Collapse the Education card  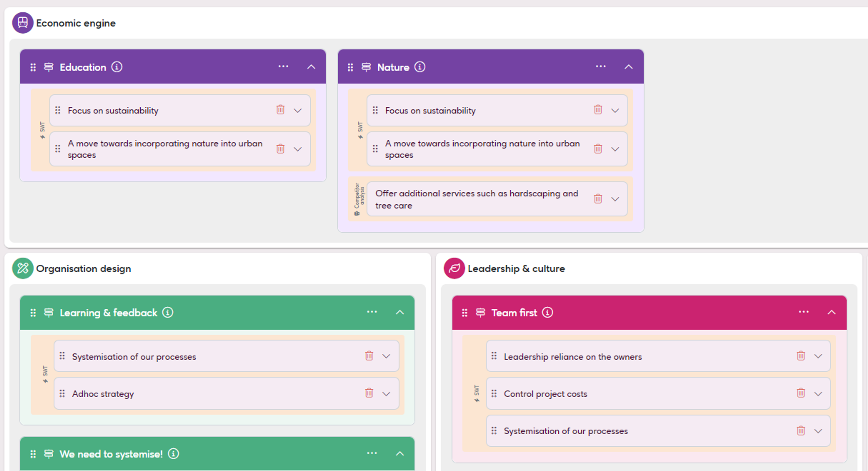[x=311, y=67]
